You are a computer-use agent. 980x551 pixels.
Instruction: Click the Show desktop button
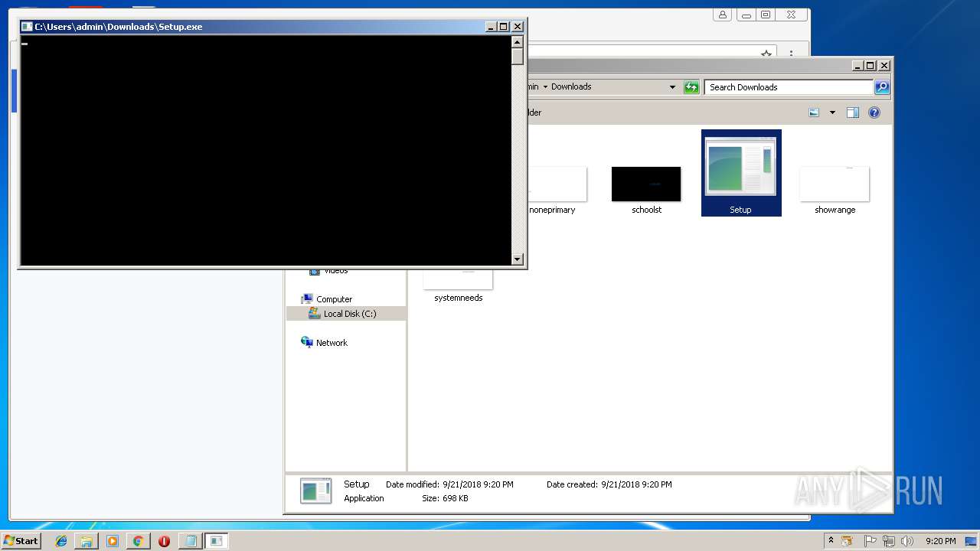tap(972, 541)
